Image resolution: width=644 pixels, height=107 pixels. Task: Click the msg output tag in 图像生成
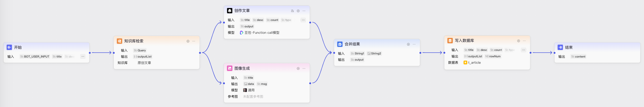pos(262,84)
